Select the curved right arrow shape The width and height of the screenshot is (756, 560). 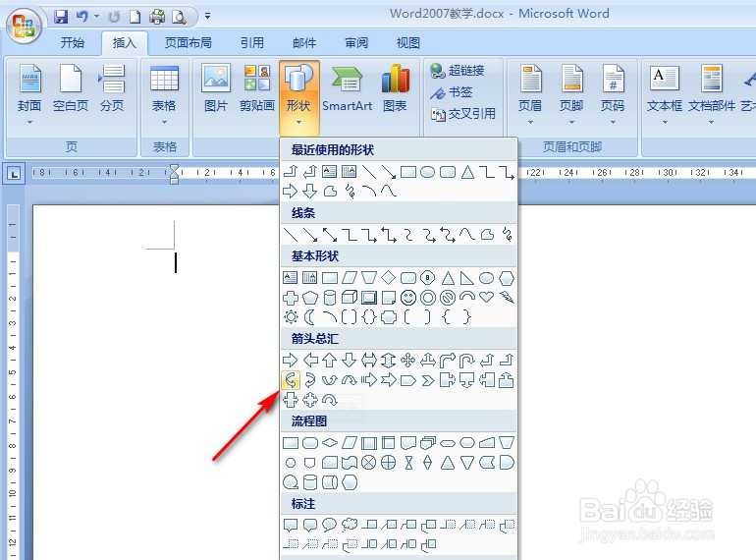(x=310, y=380)
